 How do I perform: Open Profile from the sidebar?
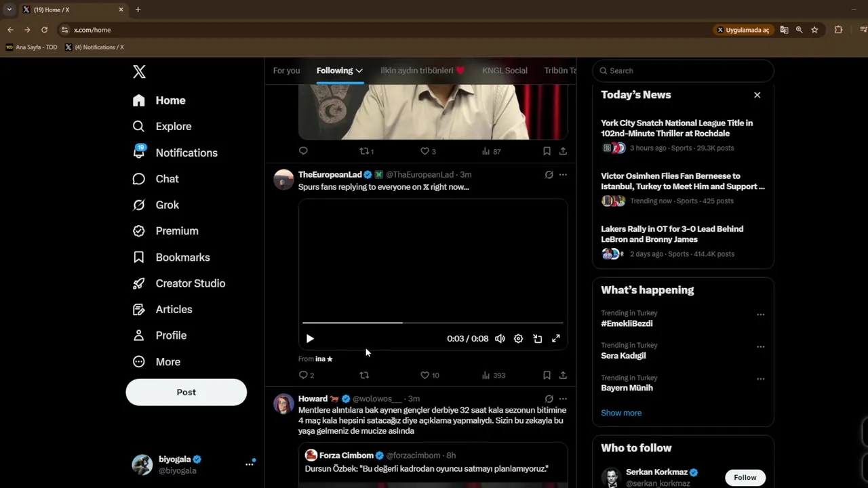[x=159, y=335]
